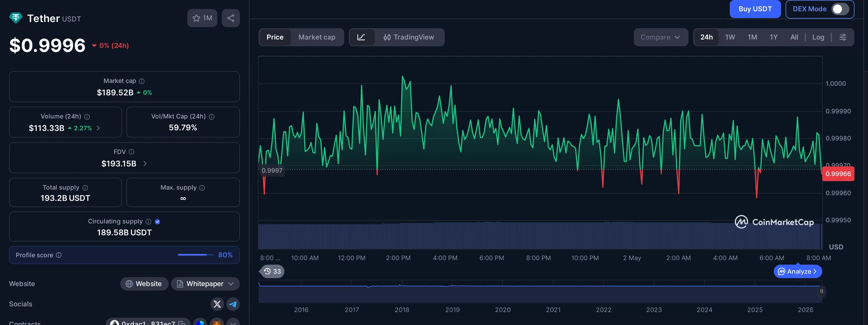The image size is (868, 325).
Task: Open the share icon button
Action: point(231,18)
